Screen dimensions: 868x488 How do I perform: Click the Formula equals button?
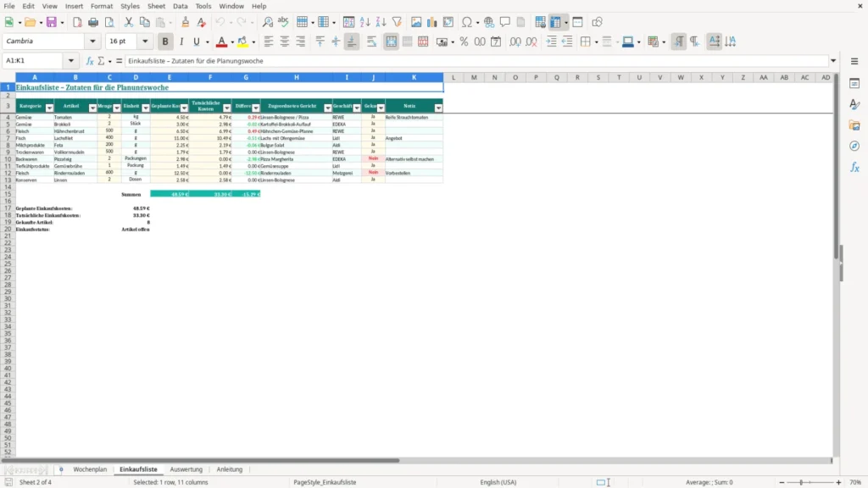119,61
